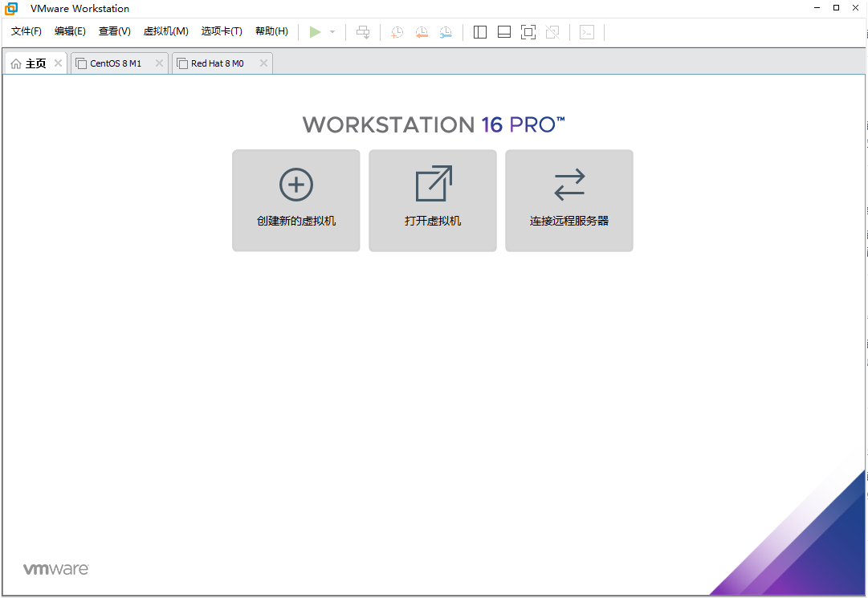
Task: Open the 帮助(H) menu
Action: (271, 31)
